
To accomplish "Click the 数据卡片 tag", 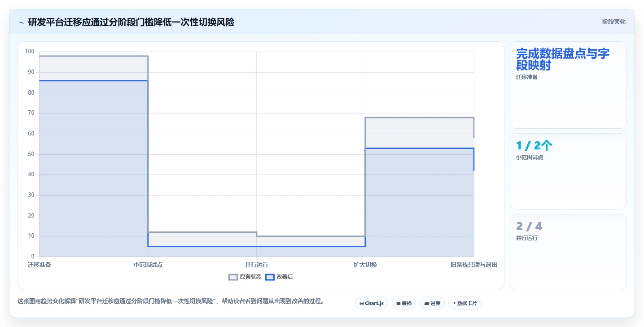I will tap(465, 303).
